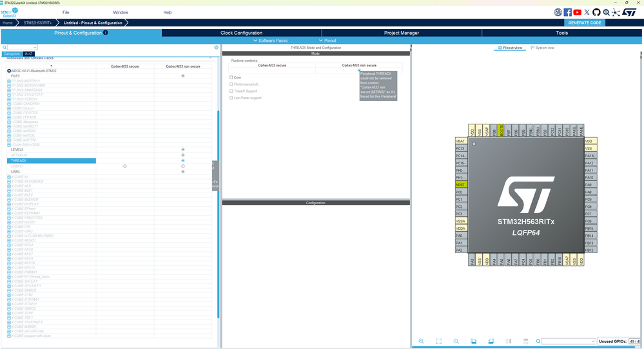Open the GitHub icon in the top bar
The height and width of the screenshot is (351, 644).
click(596, 12)
